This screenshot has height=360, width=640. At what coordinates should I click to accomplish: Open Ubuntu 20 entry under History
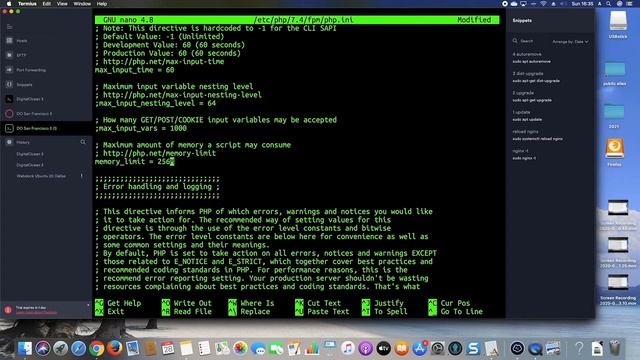[41, 176]
